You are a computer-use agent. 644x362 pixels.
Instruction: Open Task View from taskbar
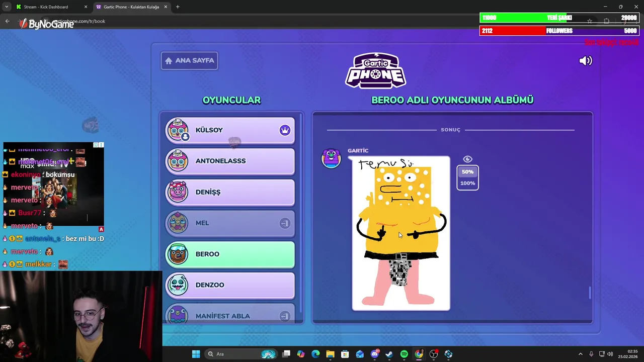(x=286, y=354)
